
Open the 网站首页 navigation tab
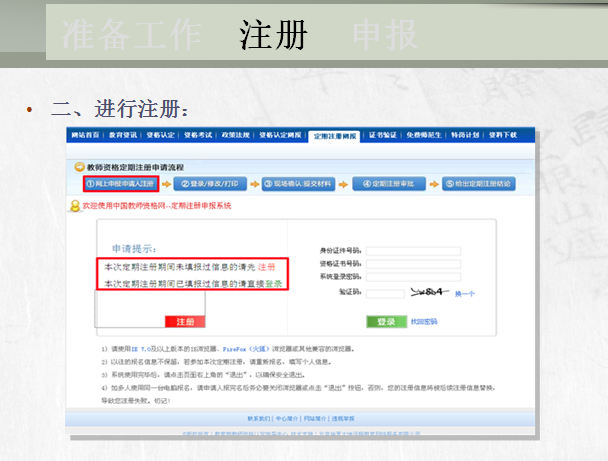[x=86, y=135]
